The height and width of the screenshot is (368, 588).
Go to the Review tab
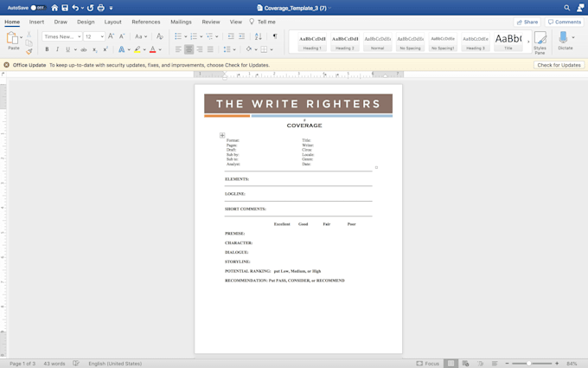(211, 22)
